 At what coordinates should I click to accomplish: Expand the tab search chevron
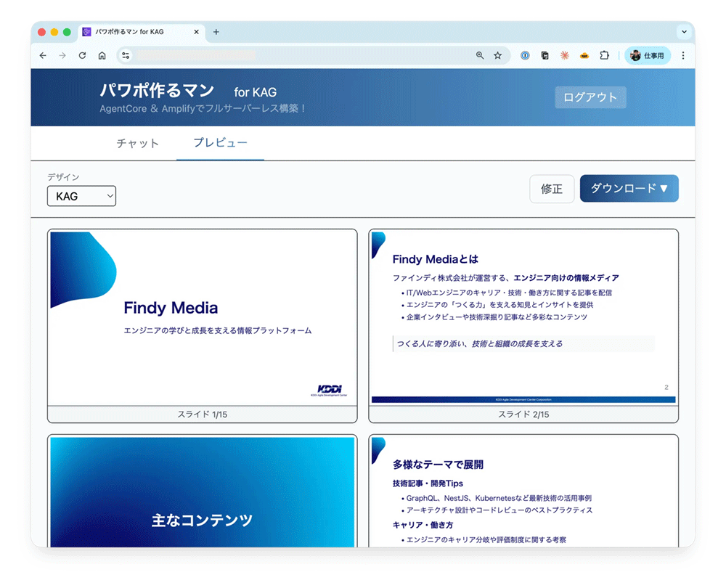click(684, 32)
